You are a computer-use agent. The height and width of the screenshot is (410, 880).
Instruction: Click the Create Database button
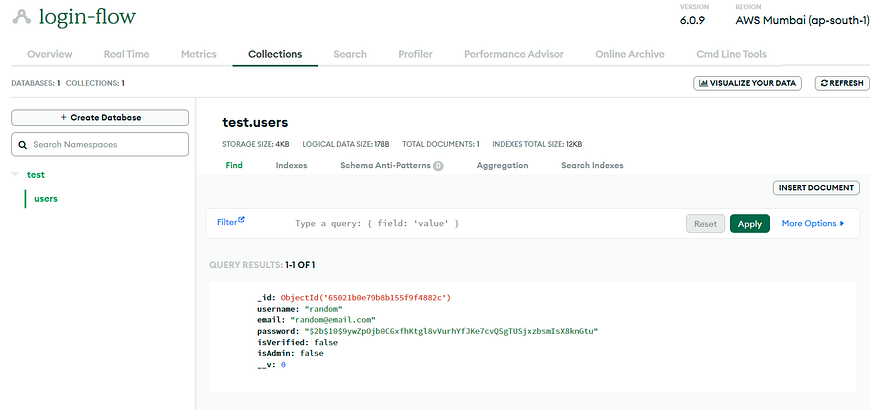(x=100, y=118)
